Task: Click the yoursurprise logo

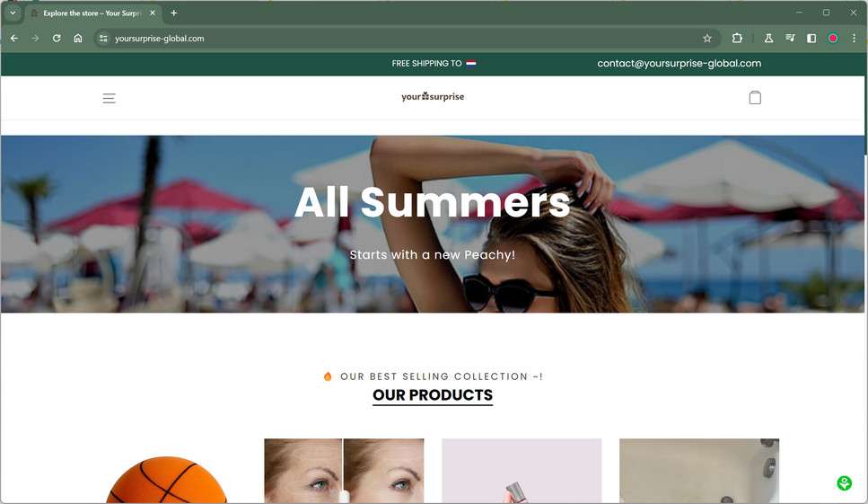Action: [433, 96]
